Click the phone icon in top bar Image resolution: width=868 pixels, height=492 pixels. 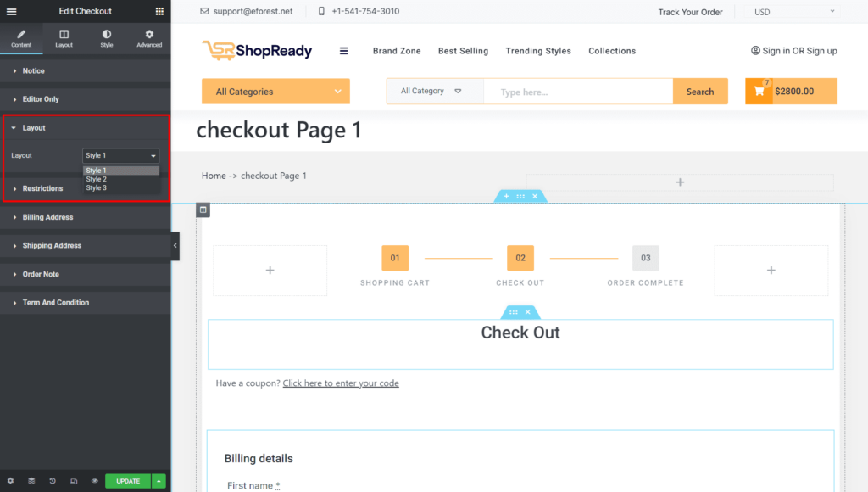pos(321,11)
